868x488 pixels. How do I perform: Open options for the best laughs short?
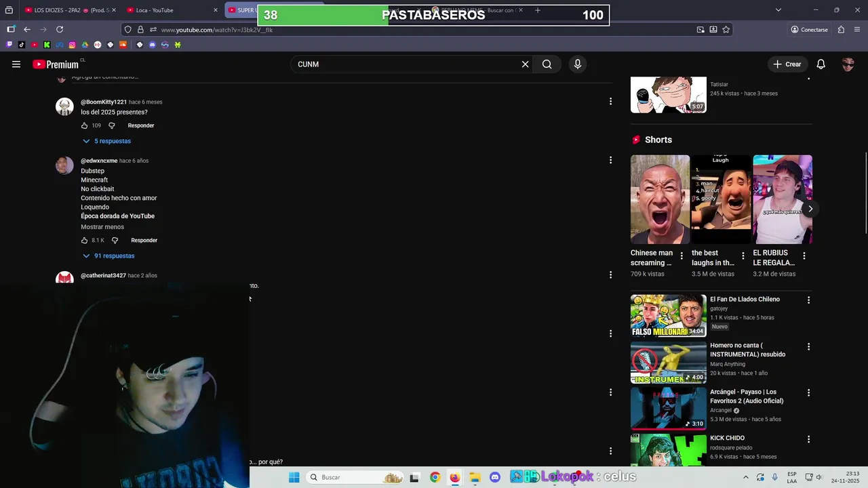[x=743, y=256]
